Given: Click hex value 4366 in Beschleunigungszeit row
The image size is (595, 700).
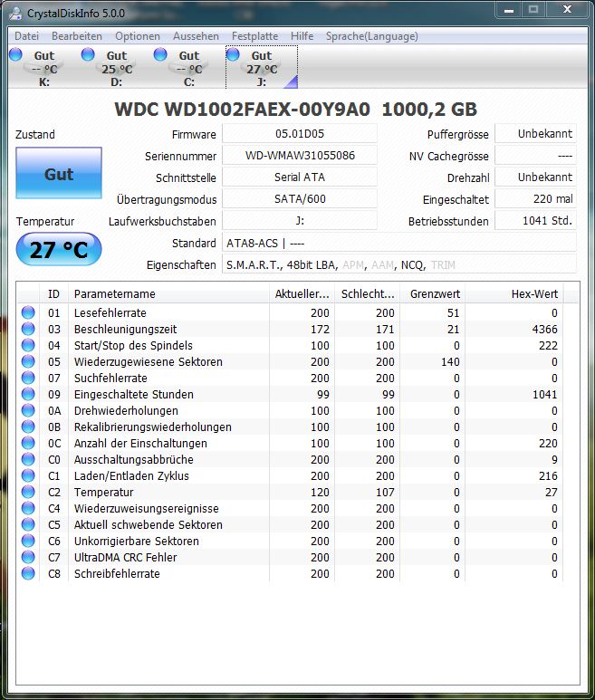Looking at the screenshot, I should click(x=545, y=329).
